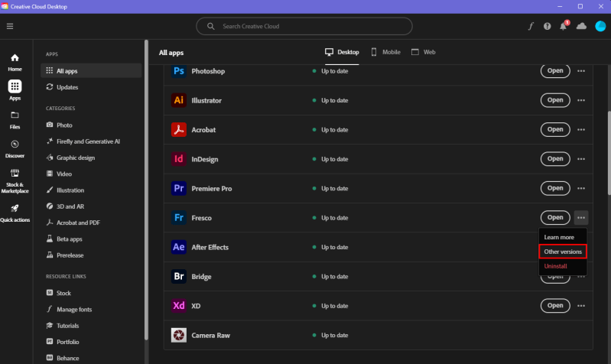
Task: Open the help question mark icon
Action: point(547,26)
